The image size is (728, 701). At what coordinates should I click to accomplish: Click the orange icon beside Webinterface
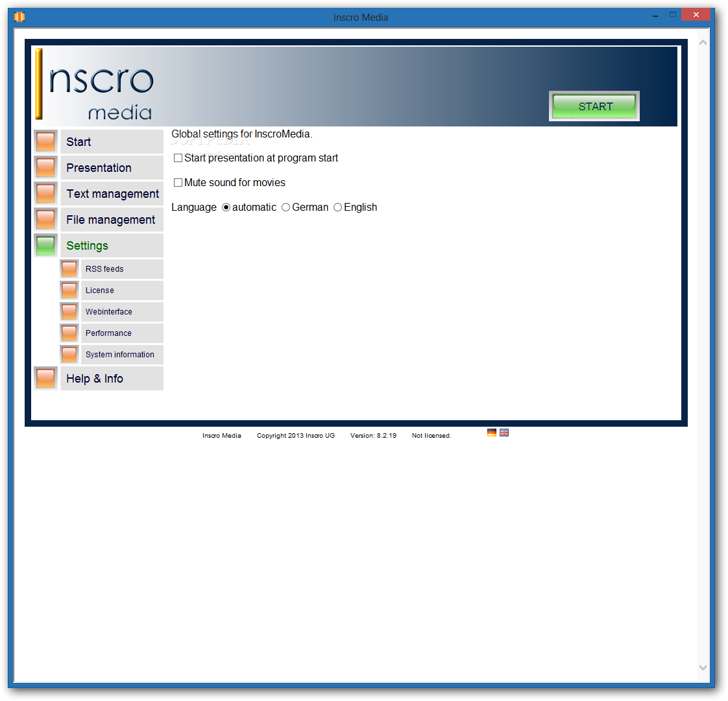coord(69,312)
